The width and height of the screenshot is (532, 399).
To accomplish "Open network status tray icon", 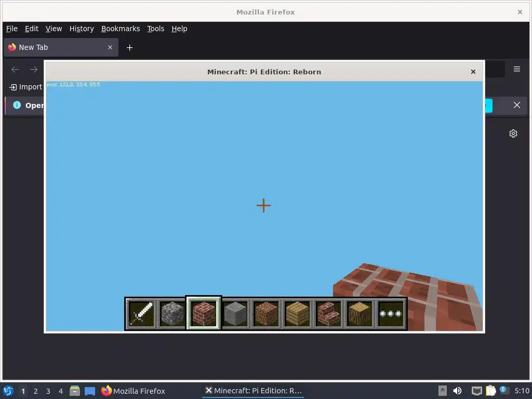I will pyautogui.click(x=477, y=391).
